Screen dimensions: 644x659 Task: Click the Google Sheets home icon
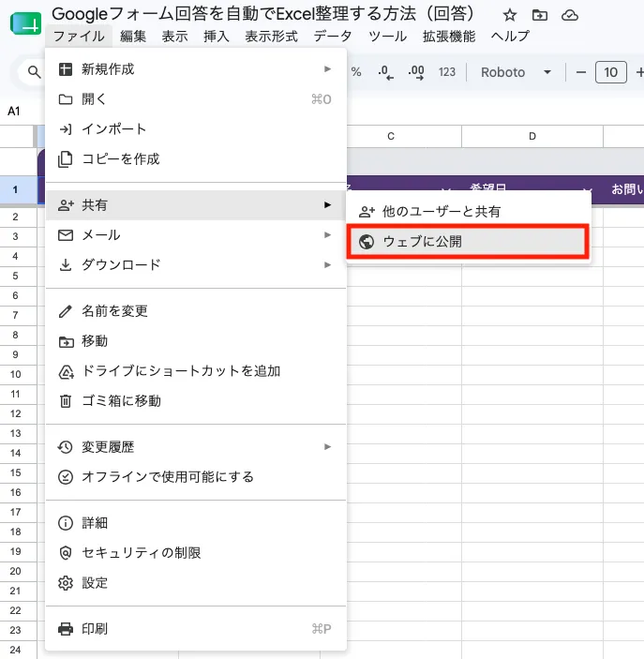click(25, 23)
